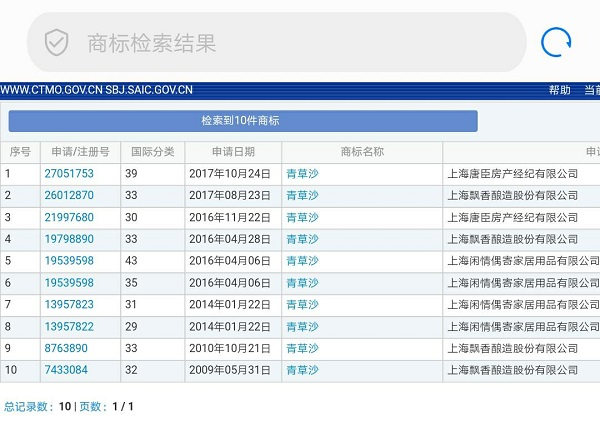Open 青草沙 trademark link in row 5

(x=302, y=261)
